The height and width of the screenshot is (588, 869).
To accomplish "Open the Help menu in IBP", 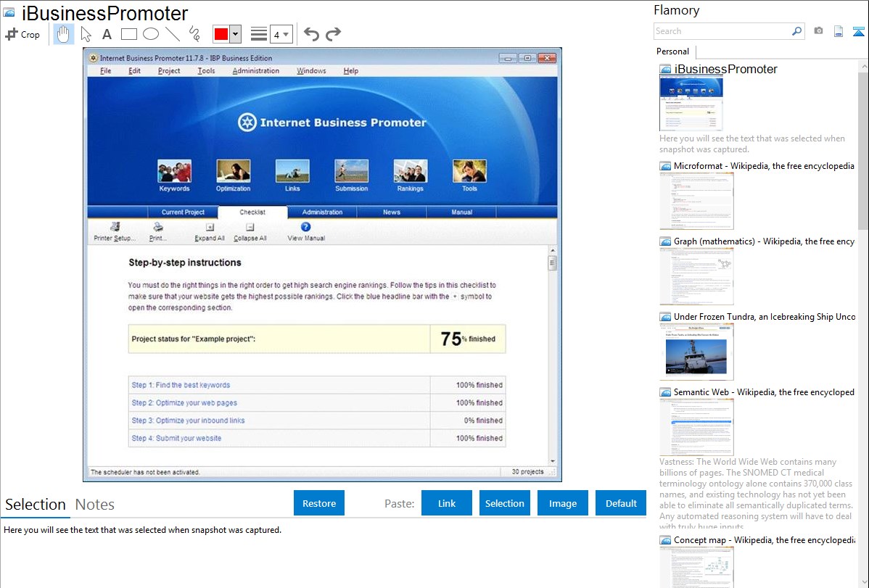I will 351,71.
